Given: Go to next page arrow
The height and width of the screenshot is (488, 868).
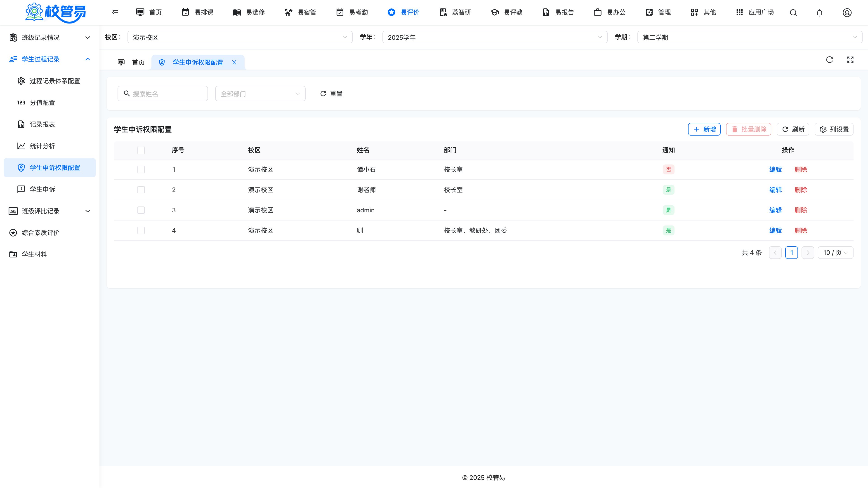Looking at the screenshot, I should tap(808, 253).
